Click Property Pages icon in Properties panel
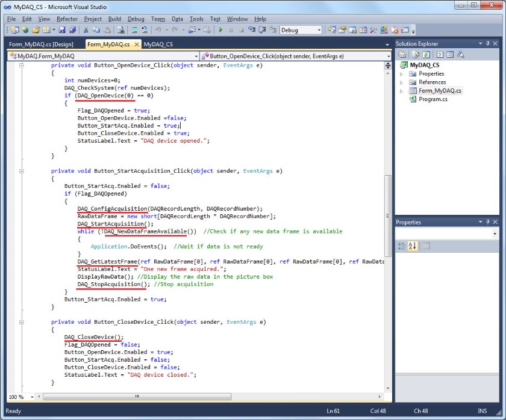The height and width of the screenshot is (420, 506). [x=426, y=246]
